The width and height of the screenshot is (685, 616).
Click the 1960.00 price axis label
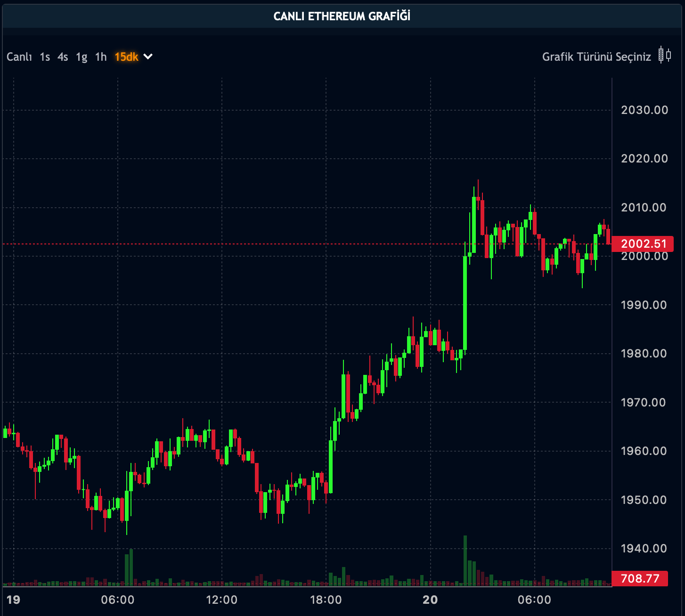[x=644, y=451]
